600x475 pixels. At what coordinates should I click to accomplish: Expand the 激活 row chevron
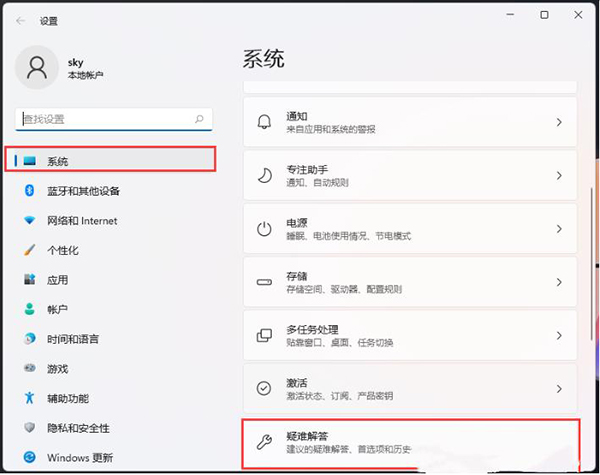tap(559, 389)
